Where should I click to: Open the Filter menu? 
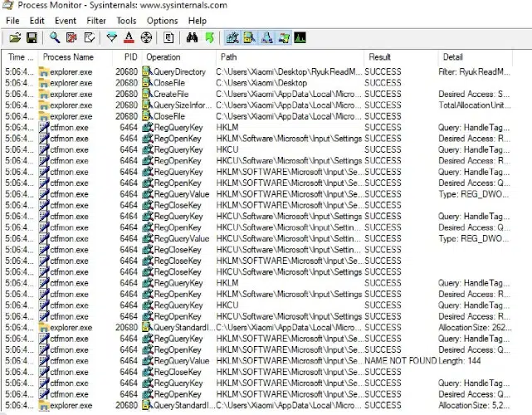(x=96, y=20)
